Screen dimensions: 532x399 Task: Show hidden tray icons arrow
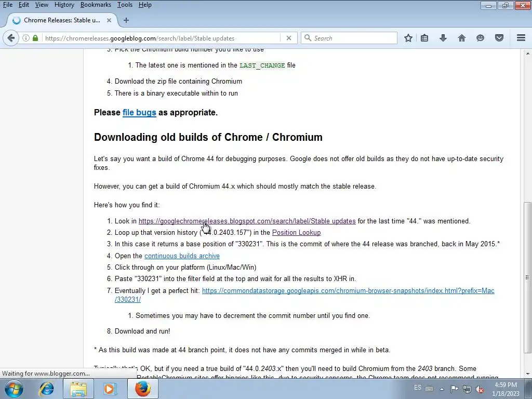[x=442, y=389]
